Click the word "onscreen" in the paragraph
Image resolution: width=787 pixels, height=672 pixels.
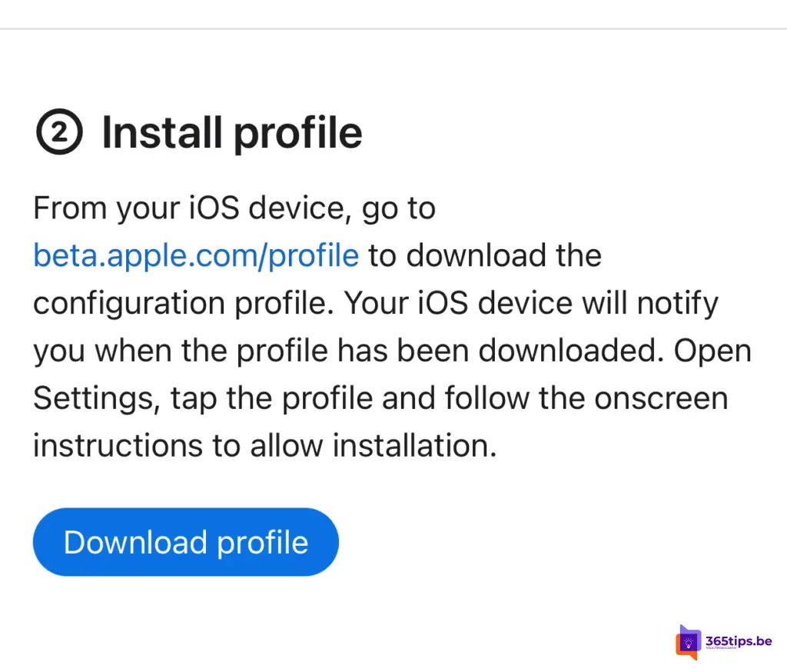(x=662, y=398)
